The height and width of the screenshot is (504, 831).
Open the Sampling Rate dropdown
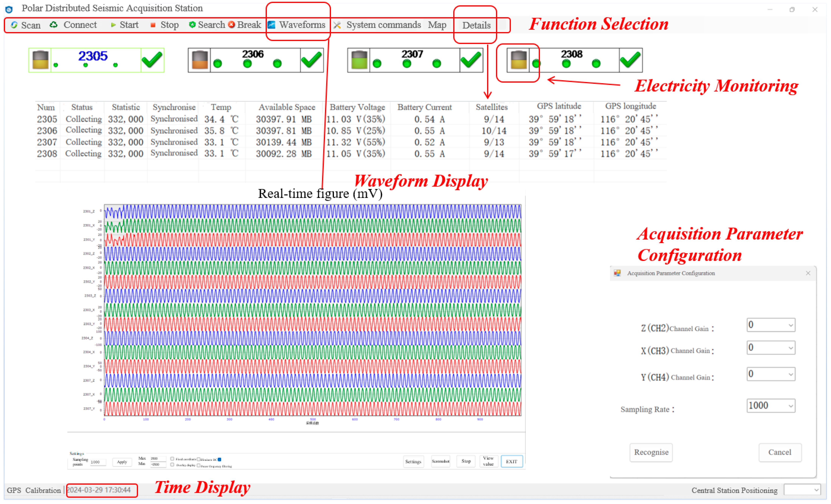click(x=790, y=406)
